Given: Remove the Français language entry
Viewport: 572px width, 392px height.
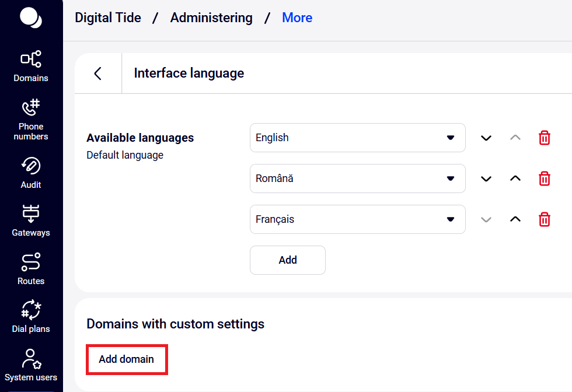Looking at the screenshot, I should pos(544,219).
